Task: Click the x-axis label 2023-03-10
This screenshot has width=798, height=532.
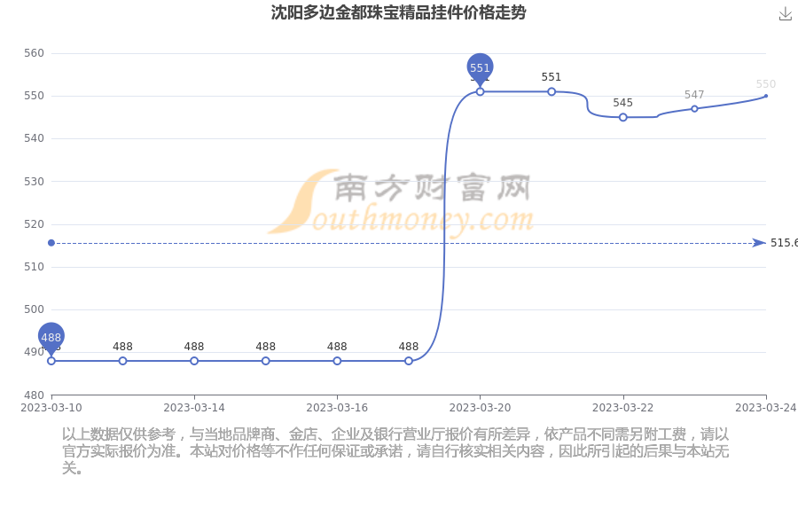Action: tap(51, 408)
